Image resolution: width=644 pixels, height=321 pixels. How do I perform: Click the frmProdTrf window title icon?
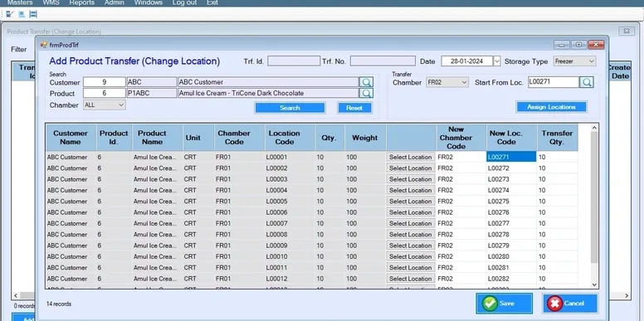click(x=43, y=45)
